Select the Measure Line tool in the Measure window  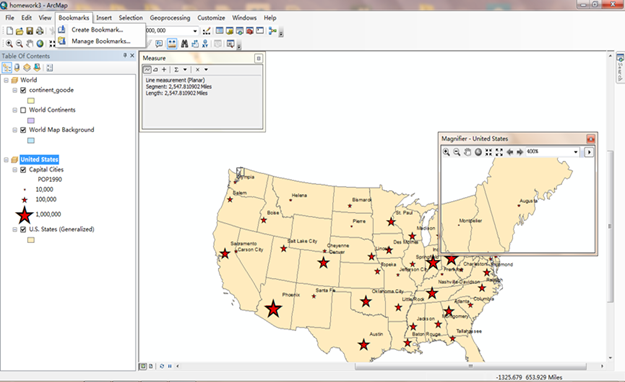[x=147, y=69]
